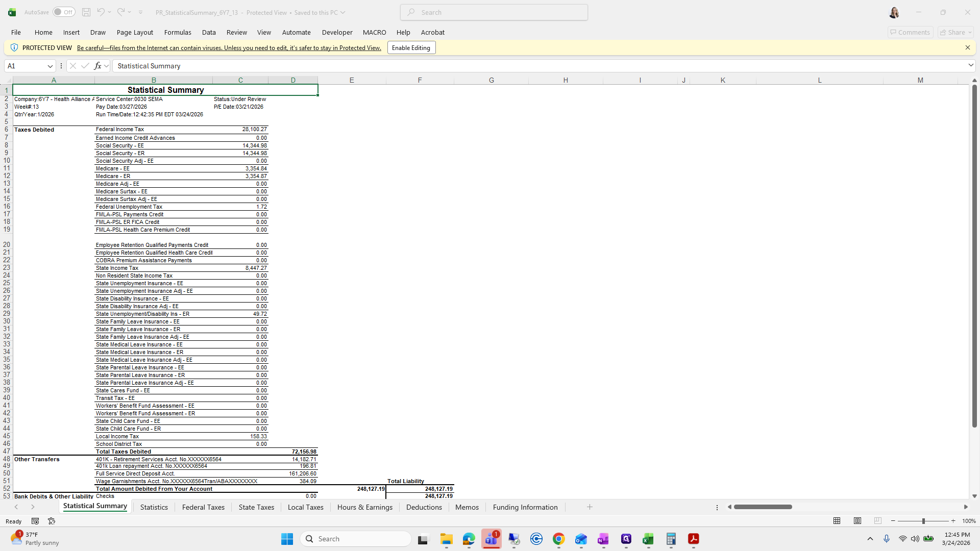Click the macro recording status bar icon
This screenshot has width=980, height=551.
pyautogui.click(x=35, y=521)
